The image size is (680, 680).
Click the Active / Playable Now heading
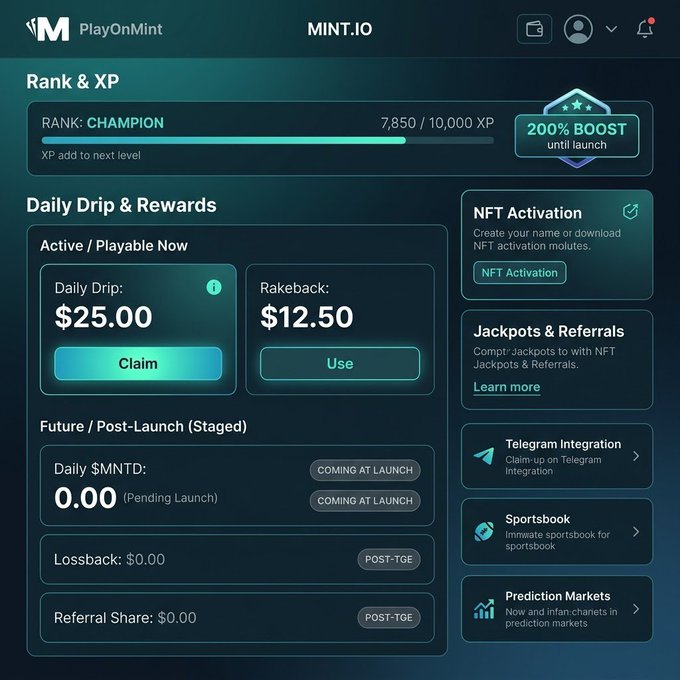(114, 246)
